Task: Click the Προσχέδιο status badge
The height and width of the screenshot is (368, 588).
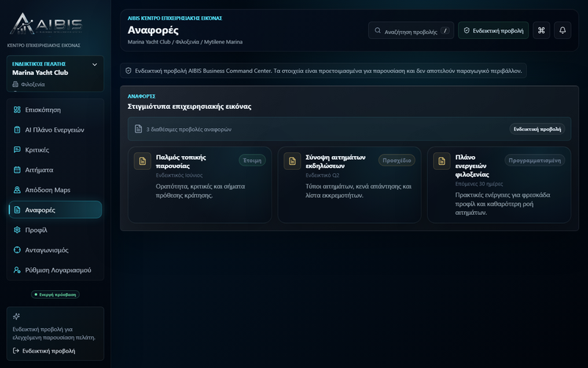Action: pos(397,160)
